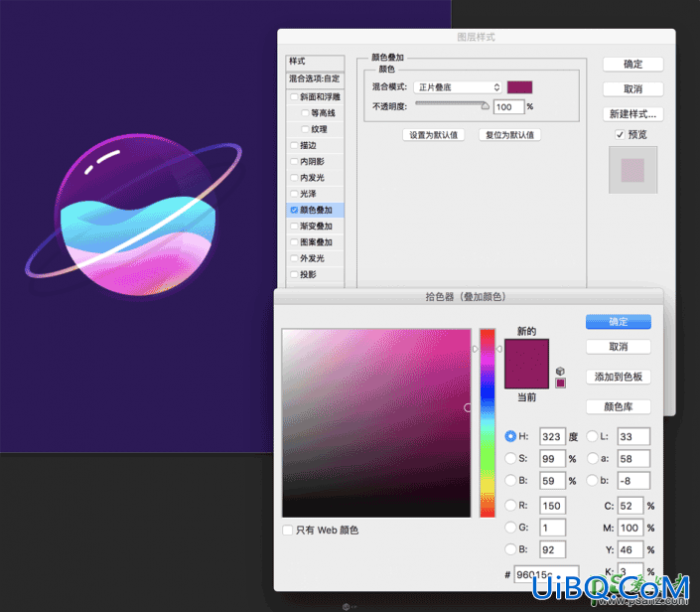Select the L lightness radio button
This screenshot has width=700, height=612.
(x=592, y=436)
